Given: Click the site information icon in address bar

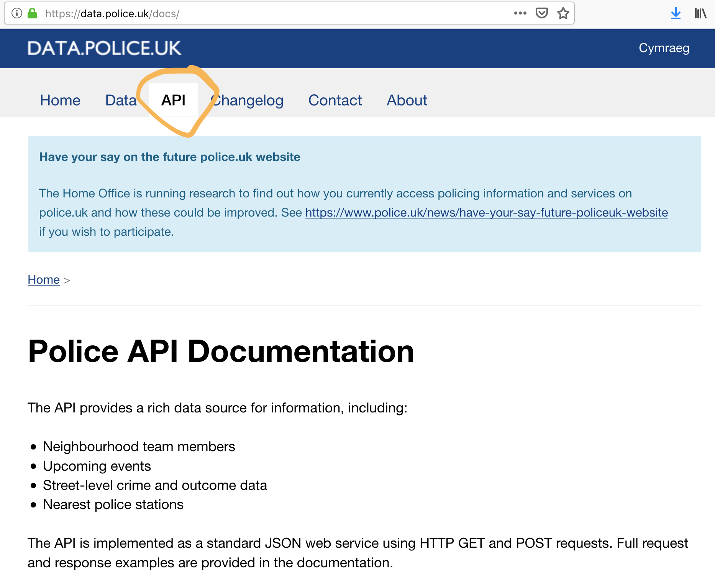Looking at the screenshot, I should click(x=16, y=13).
